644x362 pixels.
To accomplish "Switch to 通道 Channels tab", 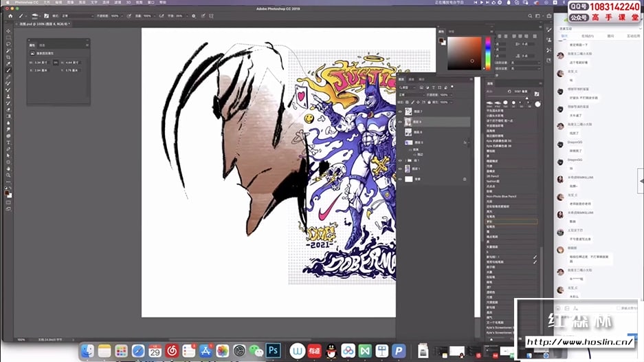I will pos(412,79).
